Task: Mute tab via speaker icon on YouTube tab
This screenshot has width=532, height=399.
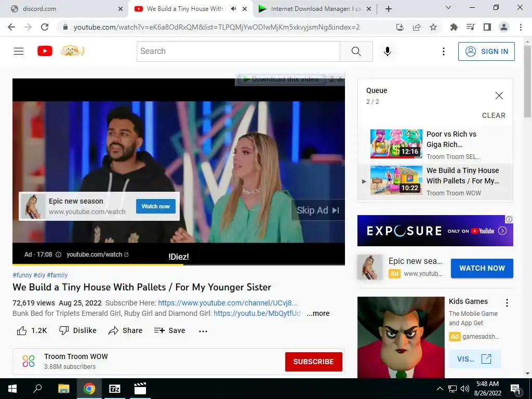Action: (x=233, y=9)
